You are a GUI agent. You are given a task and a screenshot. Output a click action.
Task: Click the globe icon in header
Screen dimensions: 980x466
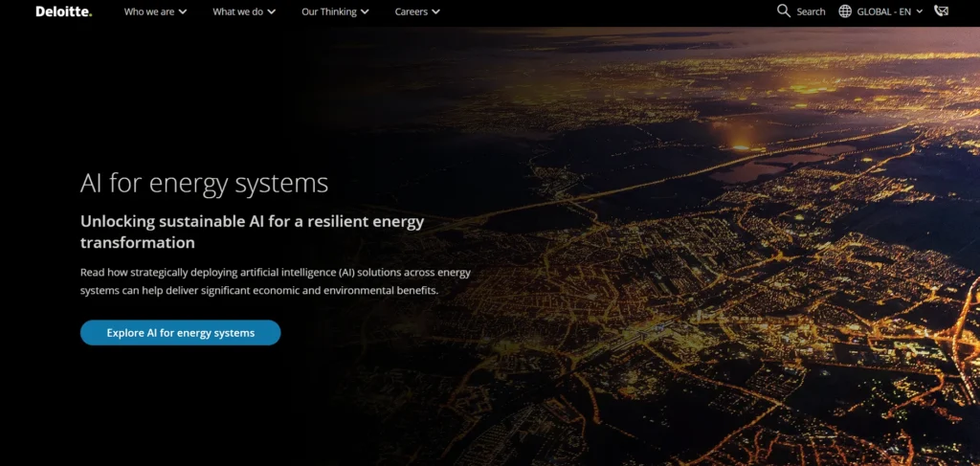[x=845, y=11]
